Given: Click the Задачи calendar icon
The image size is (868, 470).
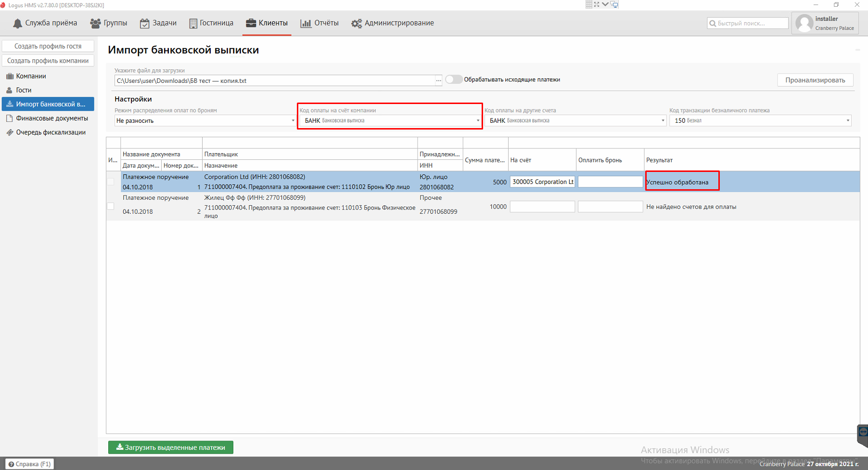Looking at the screenshot, I should click(x=144, y=23).
